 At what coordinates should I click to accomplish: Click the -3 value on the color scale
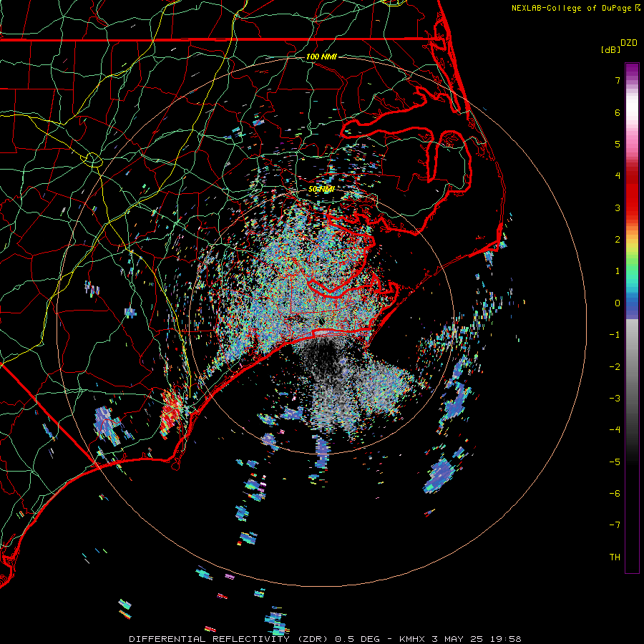click(615, 399)
